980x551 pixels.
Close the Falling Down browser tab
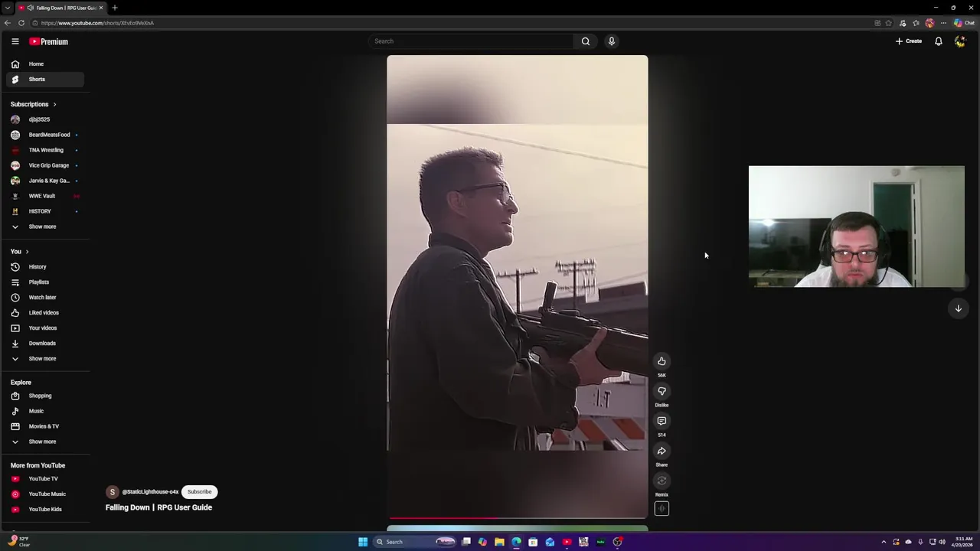100,8
